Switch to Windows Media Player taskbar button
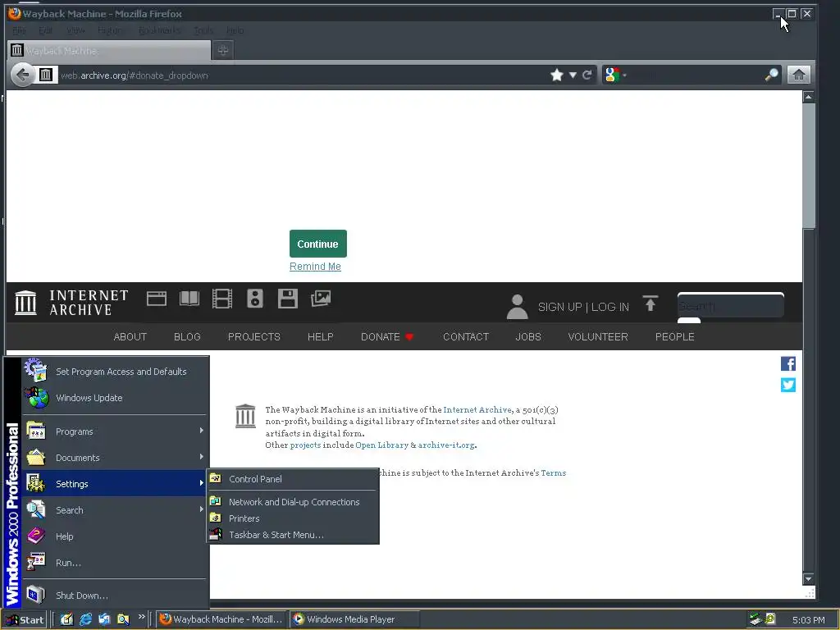The image size is (840, 630). coord(354,619)
